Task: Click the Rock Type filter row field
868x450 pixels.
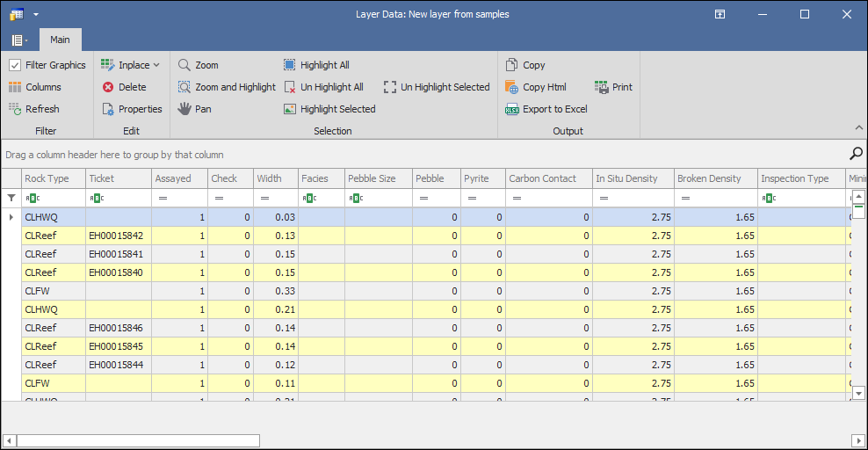Action: click(58, 199)
